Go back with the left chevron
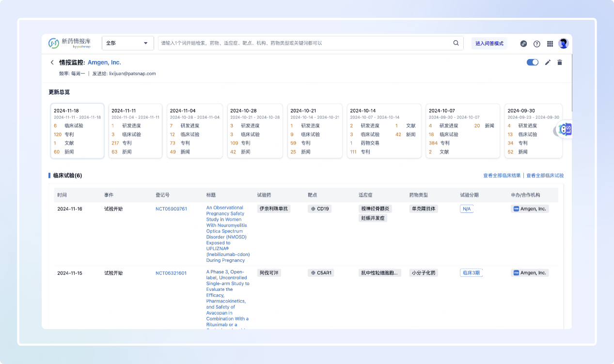 coord(52,63)
